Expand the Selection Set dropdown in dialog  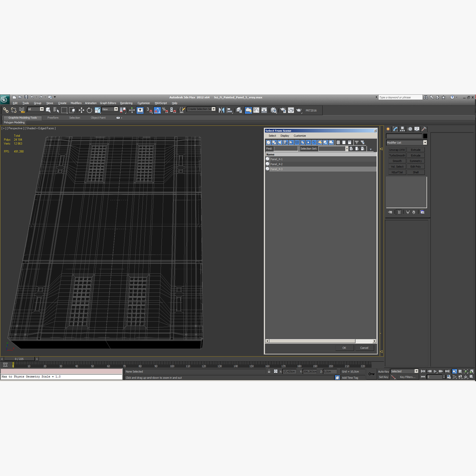347,149
